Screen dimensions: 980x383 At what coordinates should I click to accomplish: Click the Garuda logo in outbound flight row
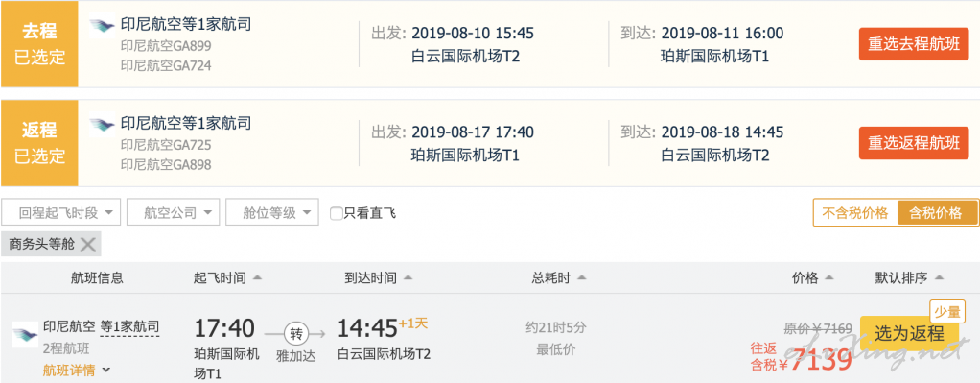click(102, 26)
